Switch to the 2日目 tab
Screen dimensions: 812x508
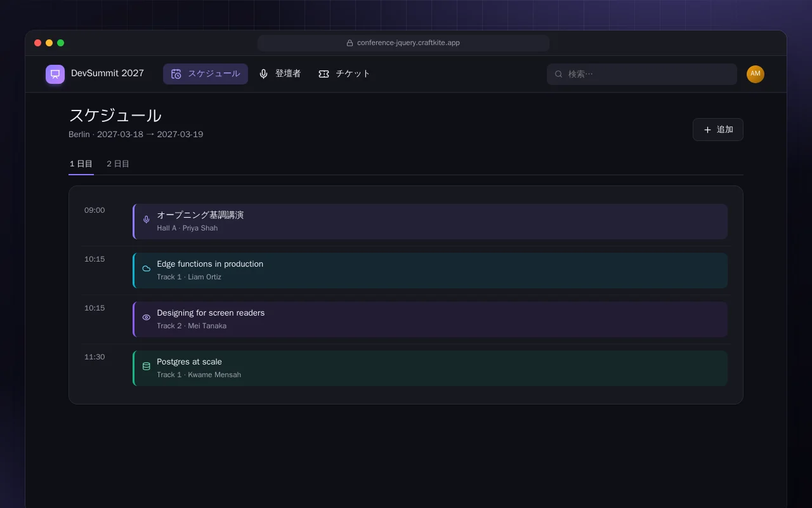(x=118, y=164)
